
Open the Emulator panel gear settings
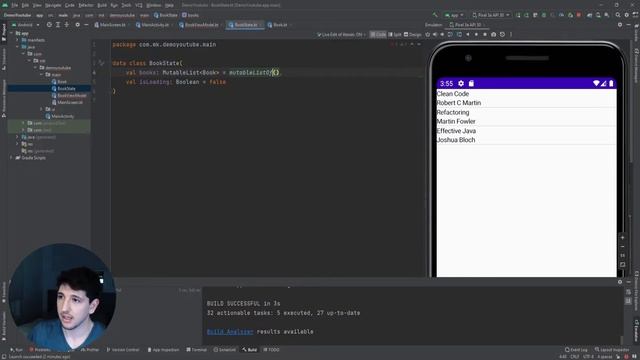[x=620, y=25]
